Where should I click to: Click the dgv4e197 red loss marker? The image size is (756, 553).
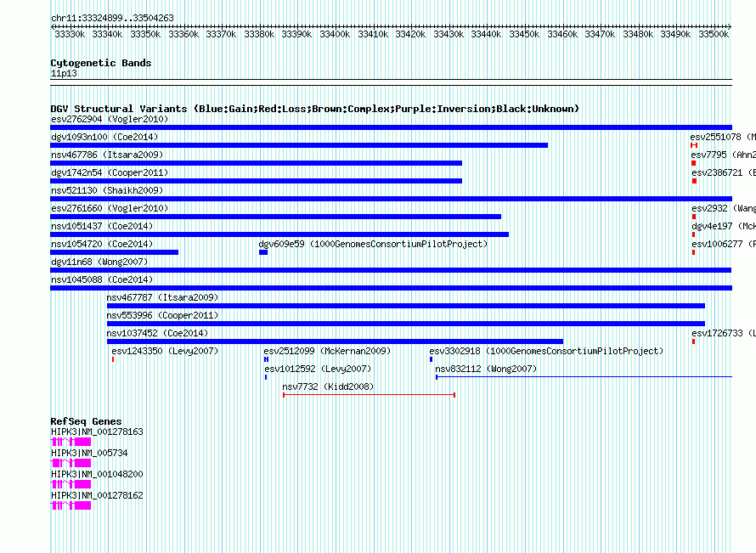(x=693, y=234)
